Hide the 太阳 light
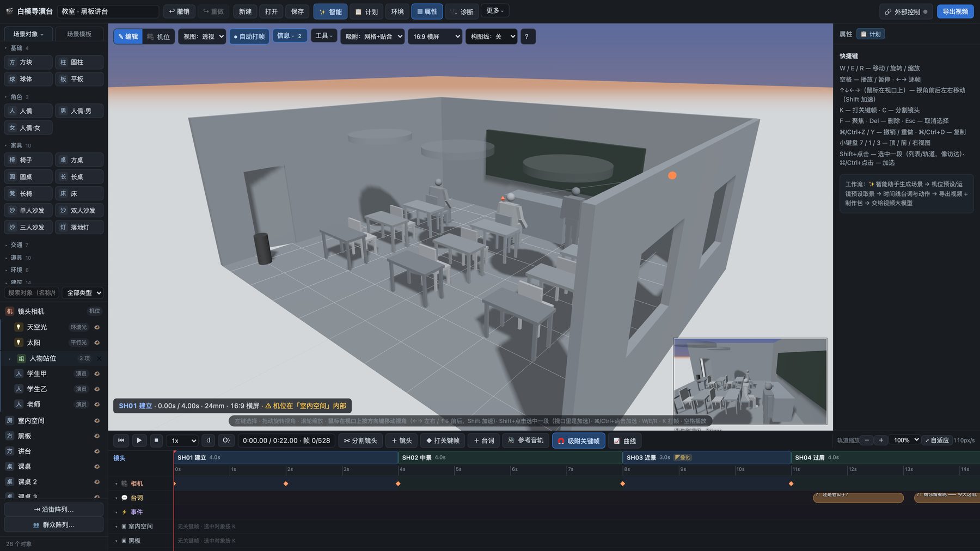 click(97, 342)
